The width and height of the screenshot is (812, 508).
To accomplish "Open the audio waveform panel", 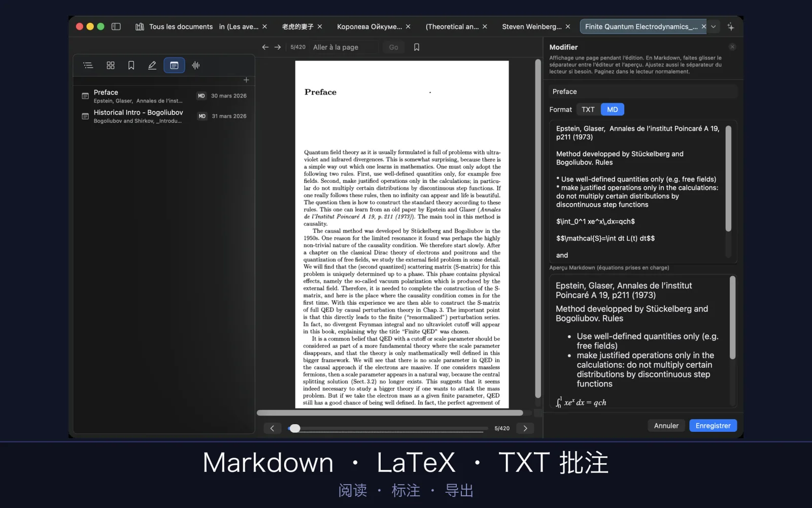I will pyautogui.click(x=196, y=65).
